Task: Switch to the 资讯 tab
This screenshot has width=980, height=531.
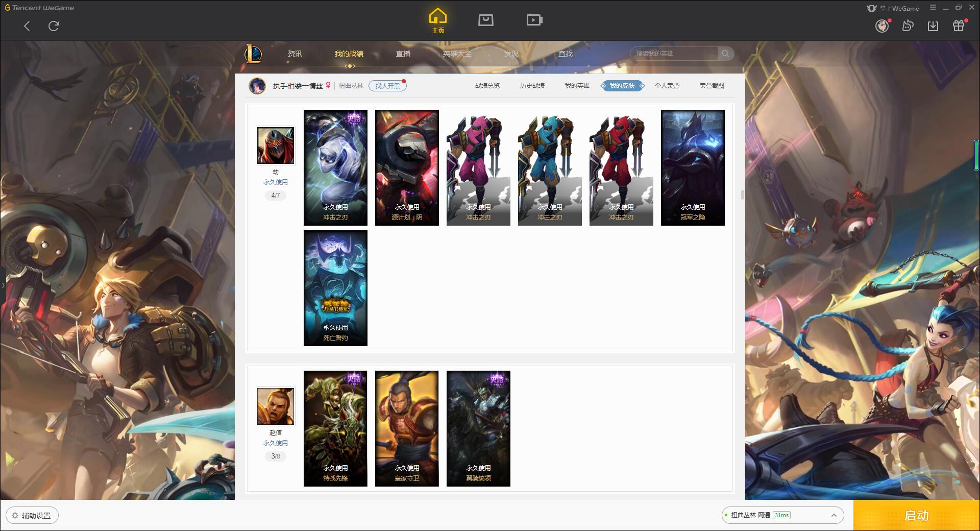Action: coord(295,54)
